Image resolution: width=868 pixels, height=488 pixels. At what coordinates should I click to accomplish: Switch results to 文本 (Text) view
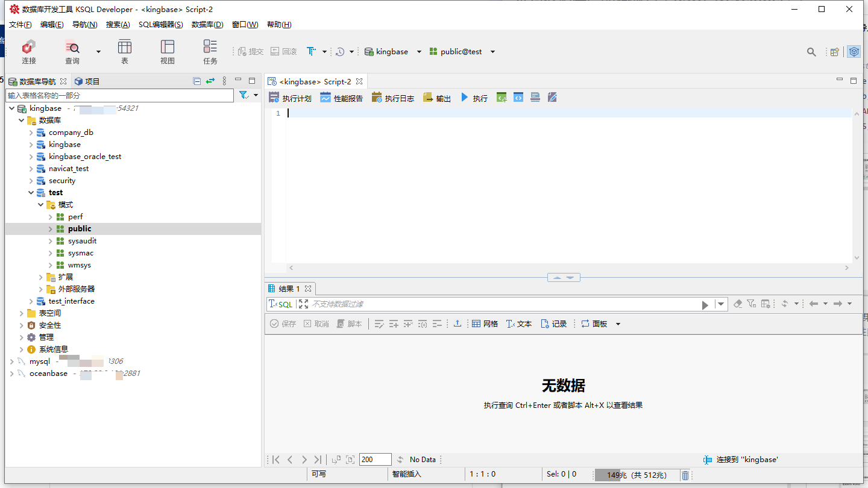tap(518, 324)
